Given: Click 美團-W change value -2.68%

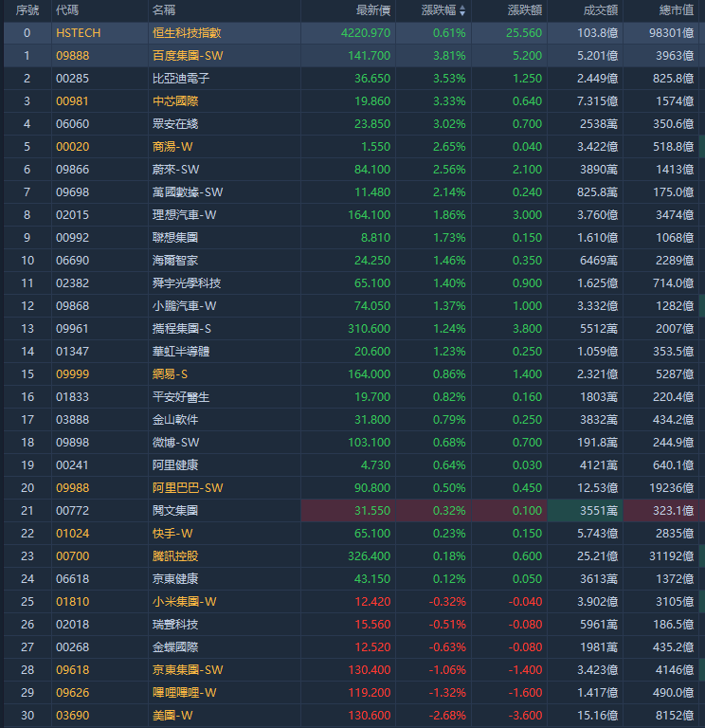Looking at the screenshot, I should [447, 716].
